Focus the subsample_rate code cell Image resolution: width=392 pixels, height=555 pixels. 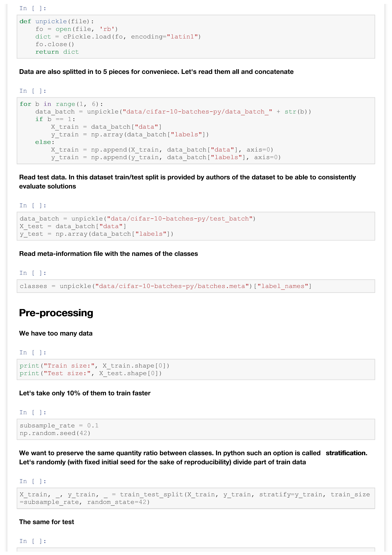click(x=196, y=429)
